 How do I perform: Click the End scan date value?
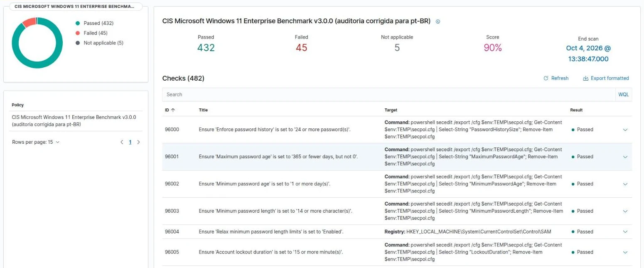coord(588,54)
